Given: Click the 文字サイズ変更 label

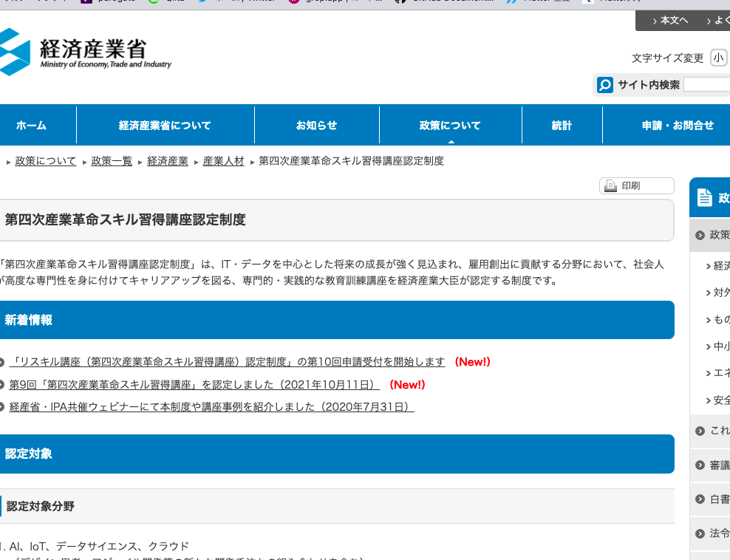Looking at the screenshot, I should [668, 58].
